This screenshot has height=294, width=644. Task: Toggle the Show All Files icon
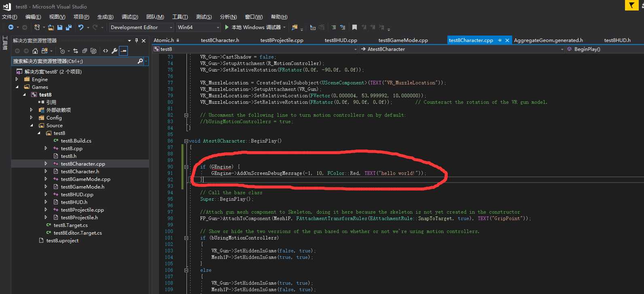pyautogui.click(x=93, y=51)
